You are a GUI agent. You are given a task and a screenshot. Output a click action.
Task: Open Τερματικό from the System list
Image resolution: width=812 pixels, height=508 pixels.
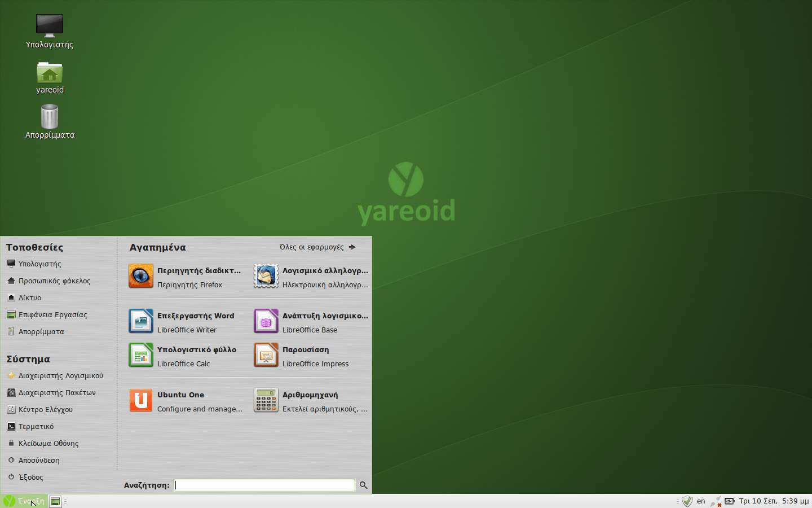click(36, 427)
